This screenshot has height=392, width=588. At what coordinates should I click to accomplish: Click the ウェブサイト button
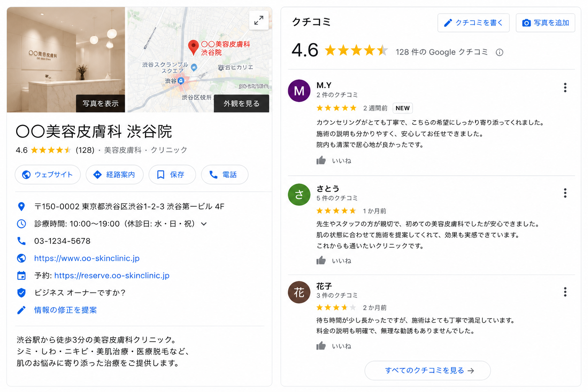[x=48, y=175]
